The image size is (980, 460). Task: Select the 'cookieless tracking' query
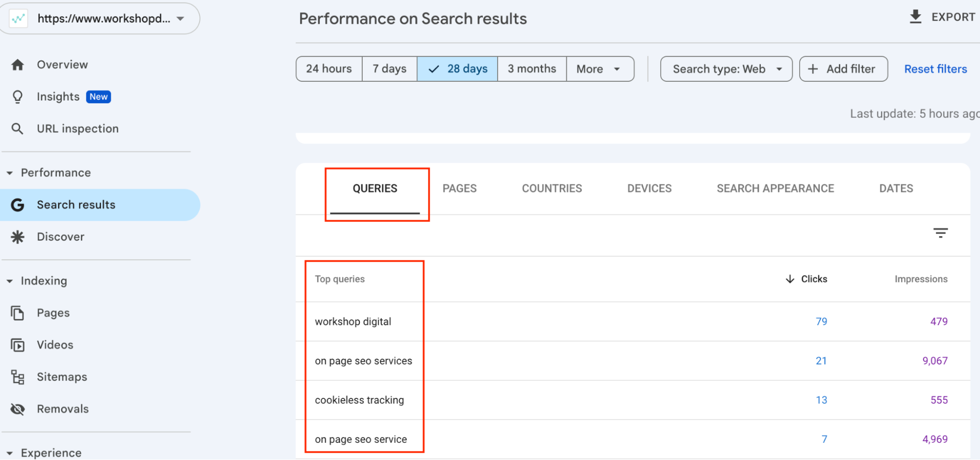pos(359,400)
